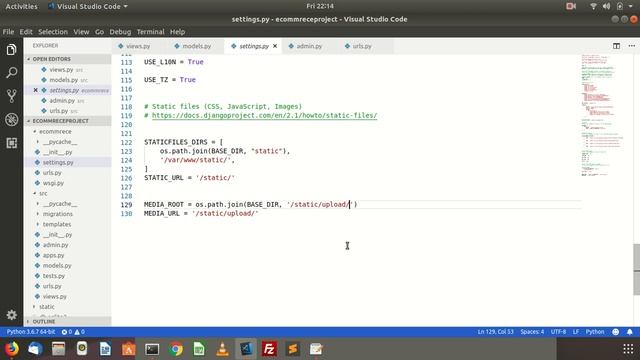The width and height of the screenshot is (640, 360).
Task: Open the djangoproject static-files docs link
Action: point(264,116)
